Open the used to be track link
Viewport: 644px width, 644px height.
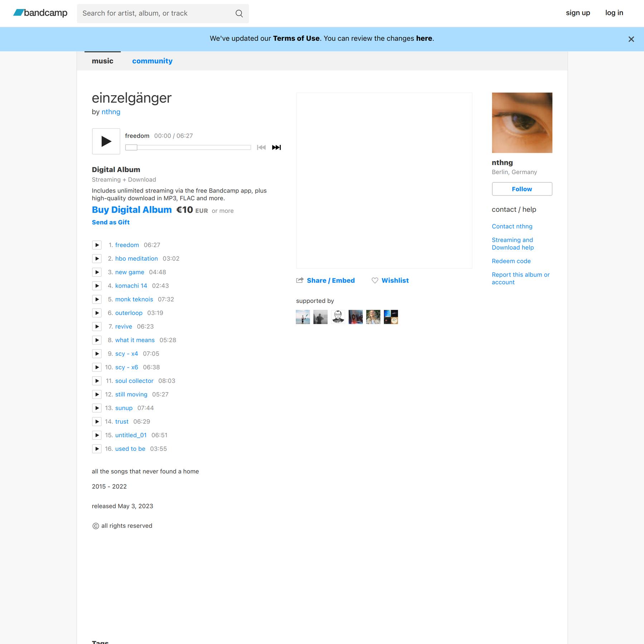coord(130,449)
